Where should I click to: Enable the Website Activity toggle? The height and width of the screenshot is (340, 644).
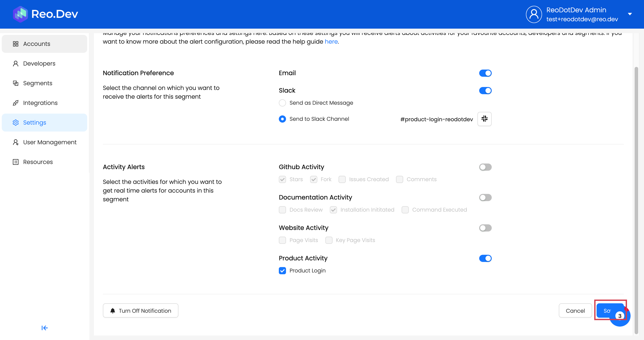coord(485,228)
